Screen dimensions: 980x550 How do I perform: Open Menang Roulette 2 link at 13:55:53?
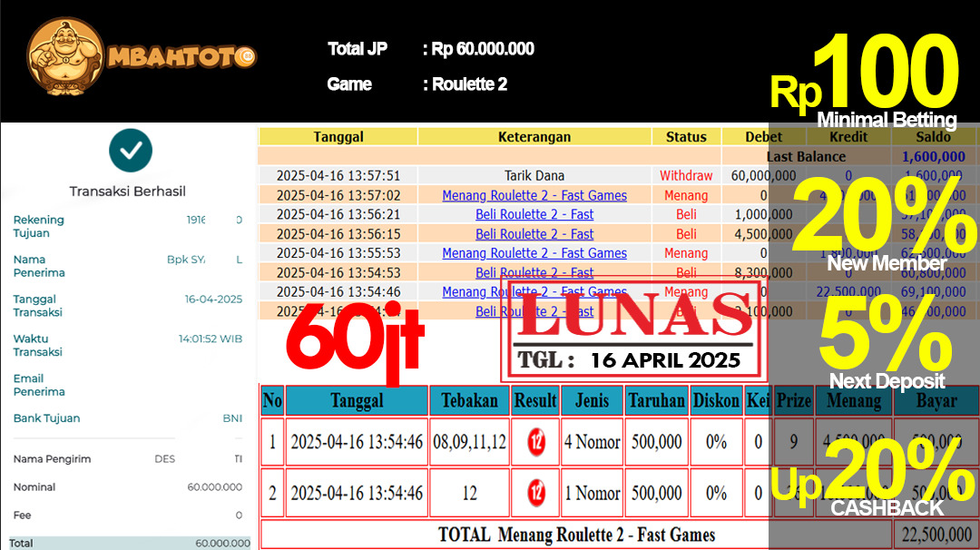pos(534,253)
